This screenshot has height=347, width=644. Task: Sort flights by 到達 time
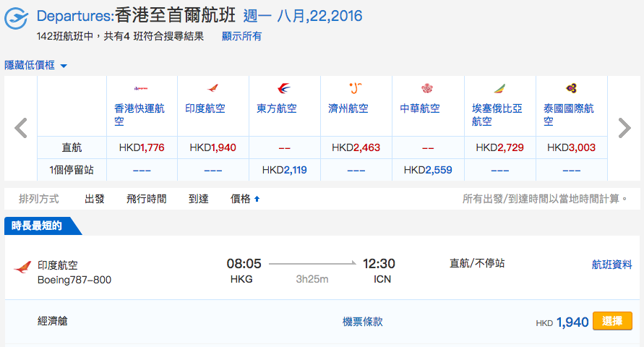point(198,200)
